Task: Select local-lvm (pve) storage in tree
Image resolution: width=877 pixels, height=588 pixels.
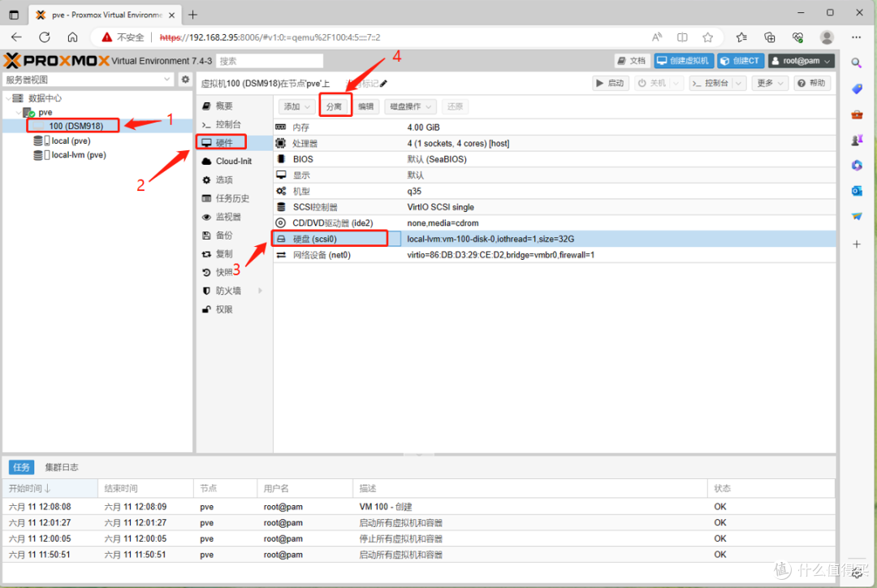Action: pos(98,155)
